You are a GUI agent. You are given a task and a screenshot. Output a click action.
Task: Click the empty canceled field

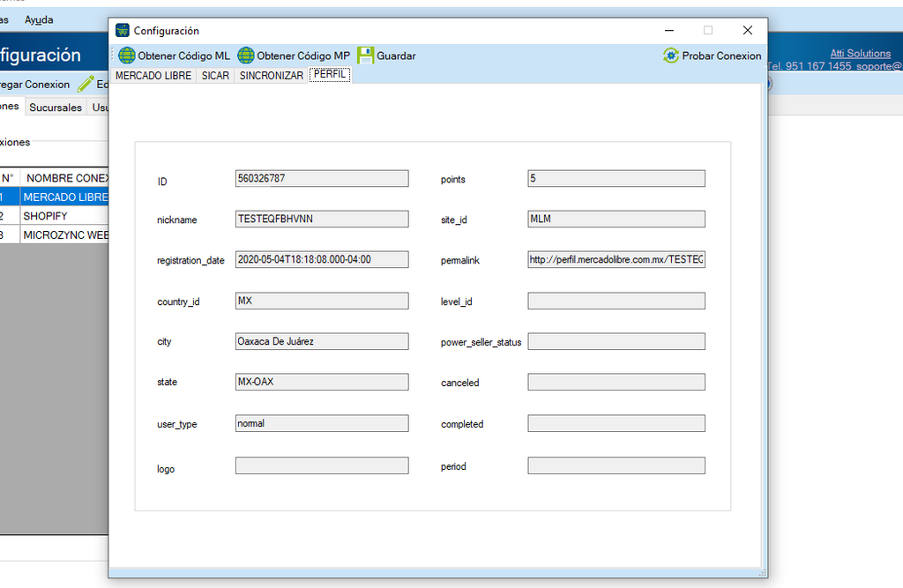point(616,382)
